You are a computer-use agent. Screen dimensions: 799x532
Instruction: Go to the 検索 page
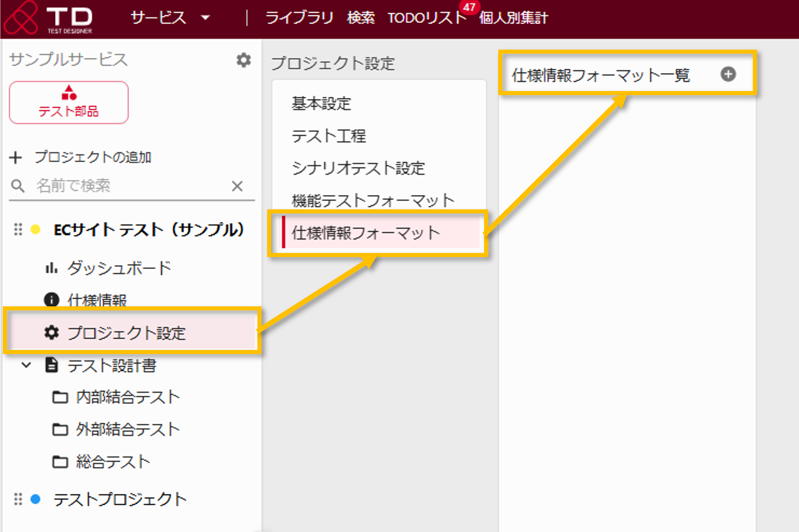click(361, 18)
